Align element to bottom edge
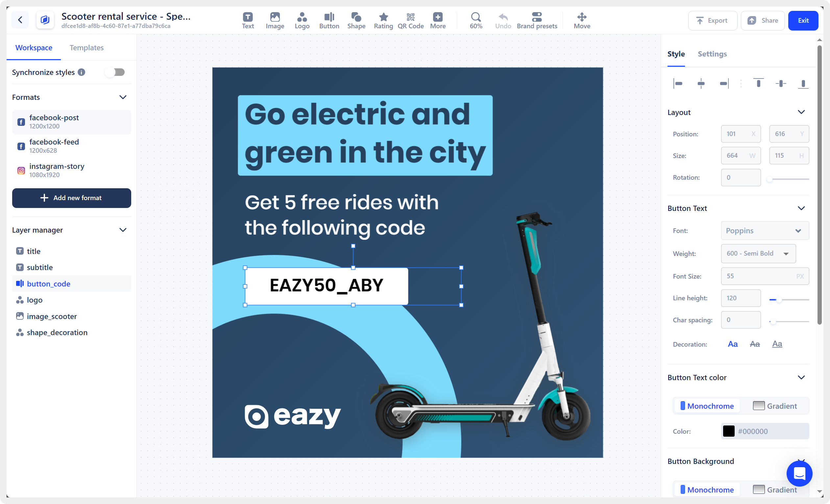 (803, 83)
